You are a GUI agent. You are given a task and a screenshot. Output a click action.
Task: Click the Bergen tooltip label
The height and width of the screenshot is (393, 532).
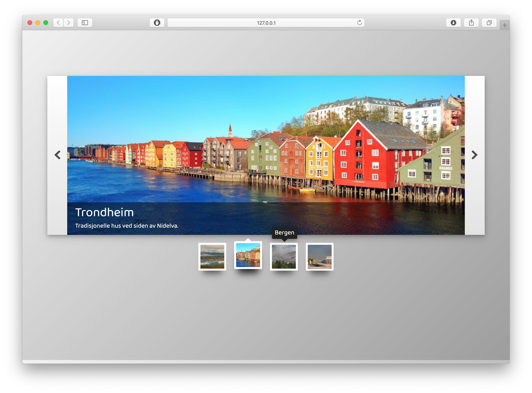[284, 232]
